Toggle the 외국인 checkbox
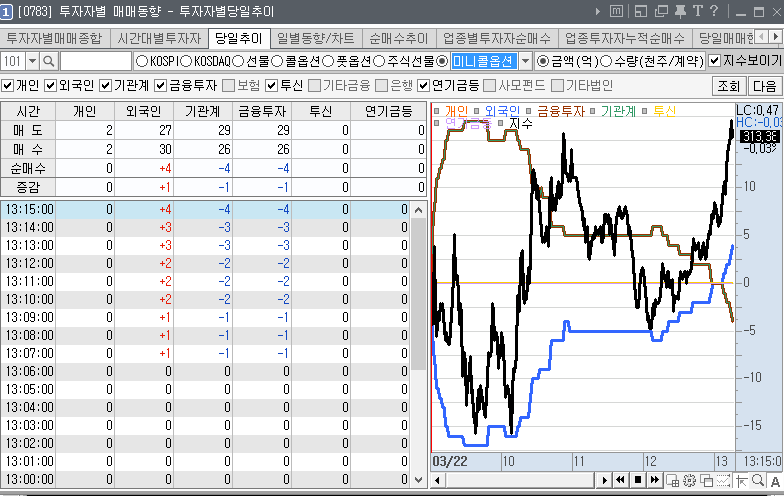 (x=51, y=85)
